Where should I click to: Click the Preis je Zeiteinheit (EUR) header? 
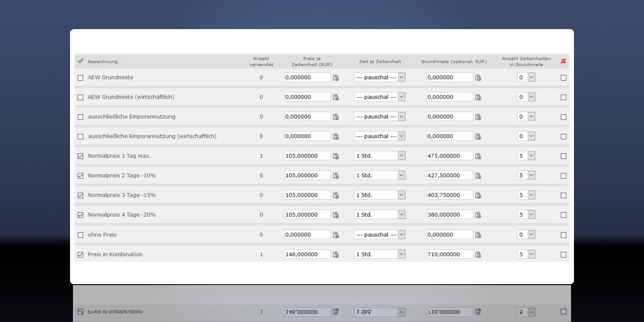(x=312, y=61)
